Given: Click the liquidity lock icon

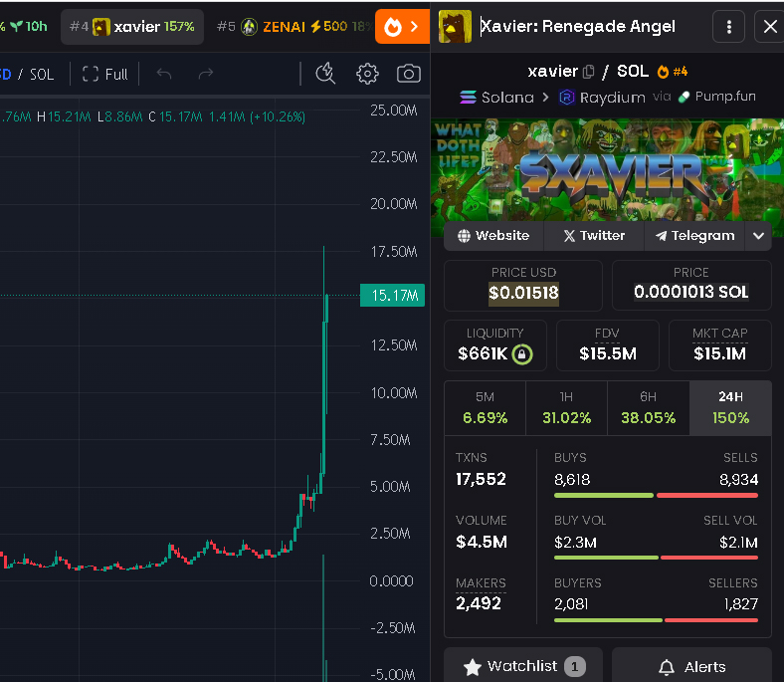Looking at the screenshot, I should (522, 354).
